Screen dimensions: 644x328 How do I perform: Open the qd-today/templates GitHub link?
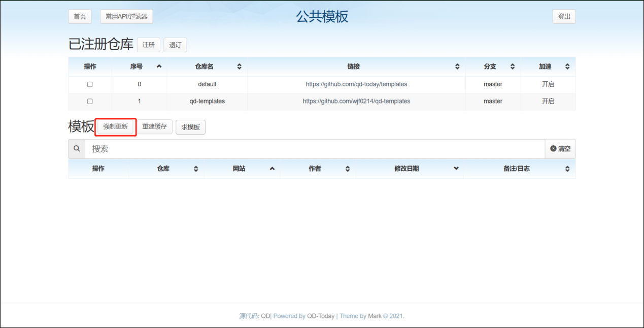tap(356, 84)
